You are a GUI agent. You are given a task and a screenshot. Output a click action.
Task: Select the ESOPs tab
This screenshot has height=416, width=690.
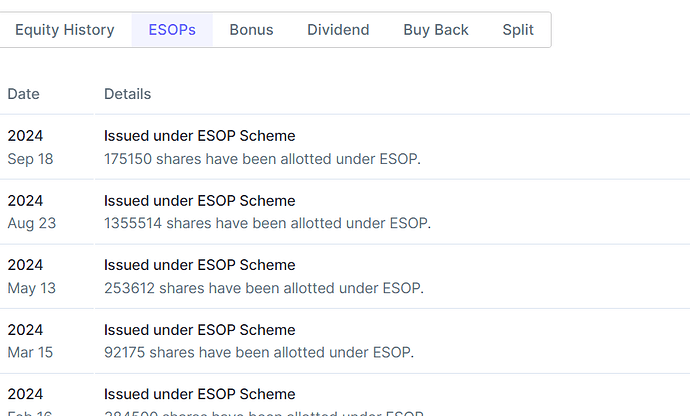[172, 30]
